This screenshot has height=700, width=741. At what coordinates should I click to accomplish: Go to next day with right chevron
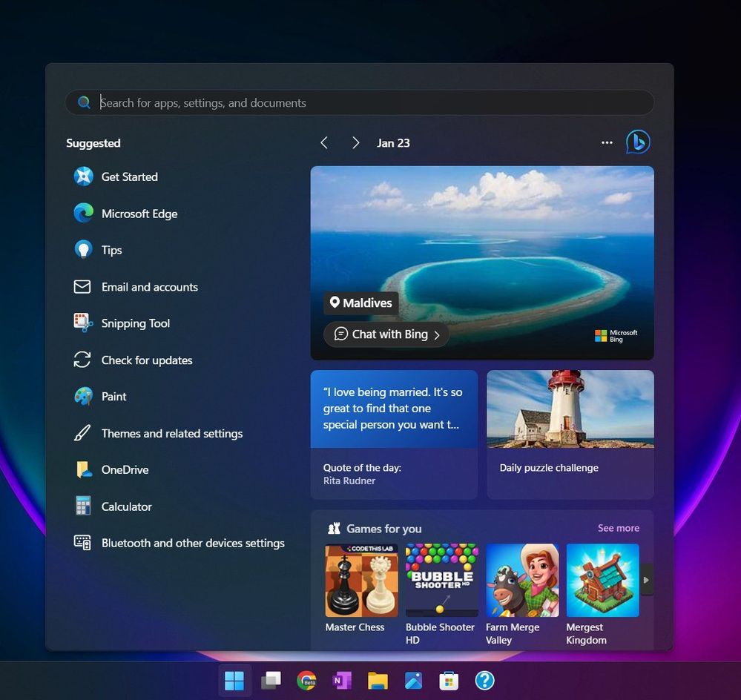355,142
